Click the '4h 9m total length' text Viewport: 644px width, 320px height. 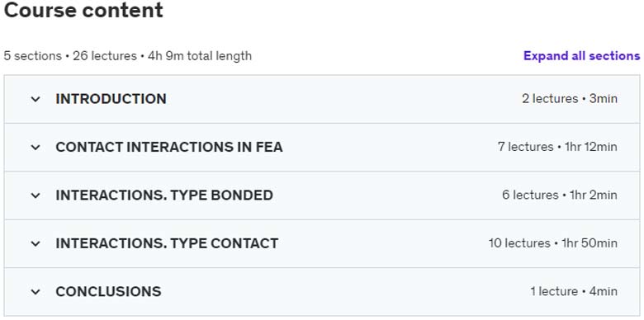pos(200,56)
